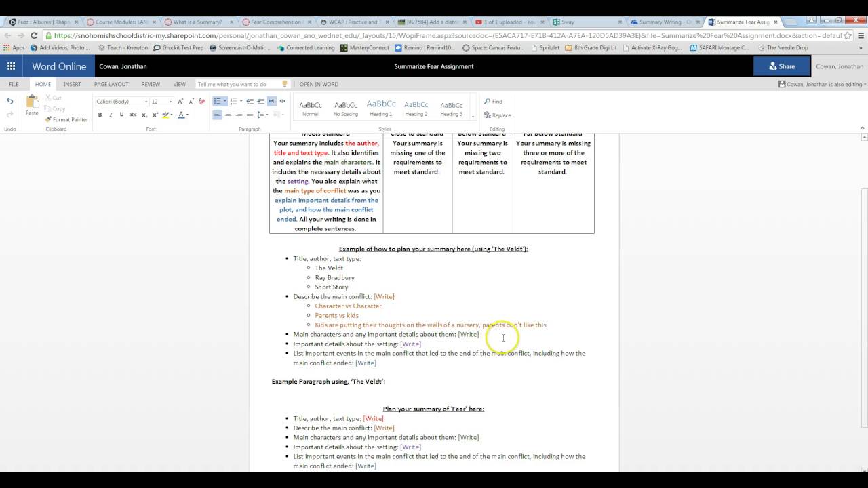Screen dimensions: 868x488
Task: Bookmark this page with star icon
Action: [846, 36]
